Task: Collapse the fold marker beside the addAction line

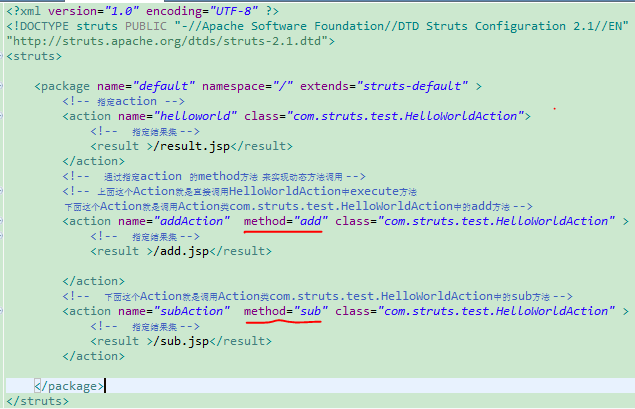Action: [x=1, y=221]
